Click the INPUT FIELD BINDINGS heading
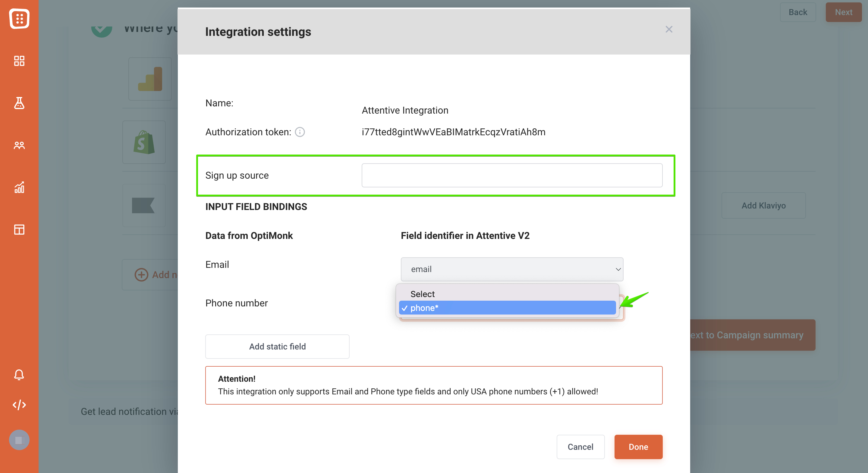 click(x=256, y=206)
